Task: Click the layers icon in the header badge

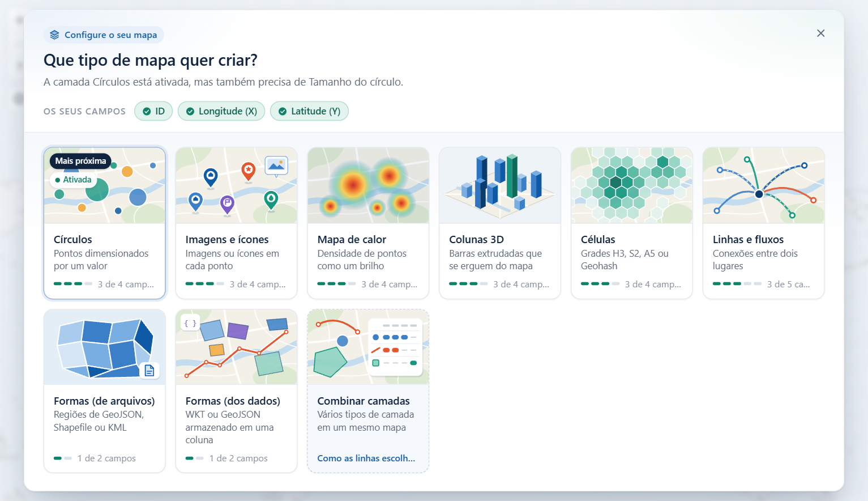Action: click(54, 35)
